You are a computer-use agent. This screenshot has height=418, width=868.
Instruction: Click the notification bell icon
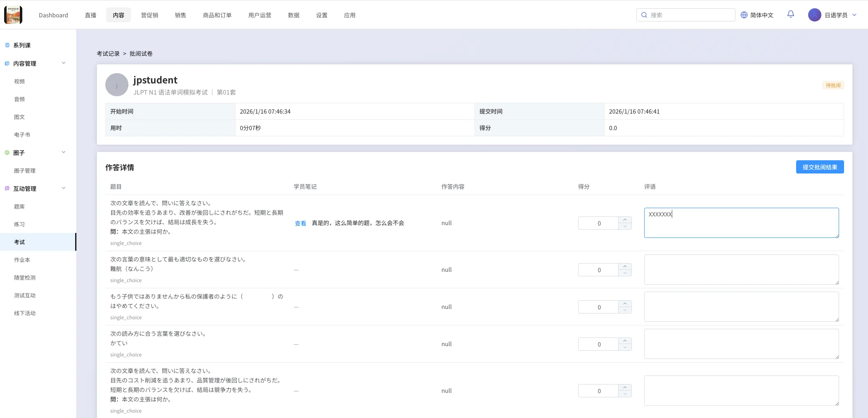click(x=790, y=14)
